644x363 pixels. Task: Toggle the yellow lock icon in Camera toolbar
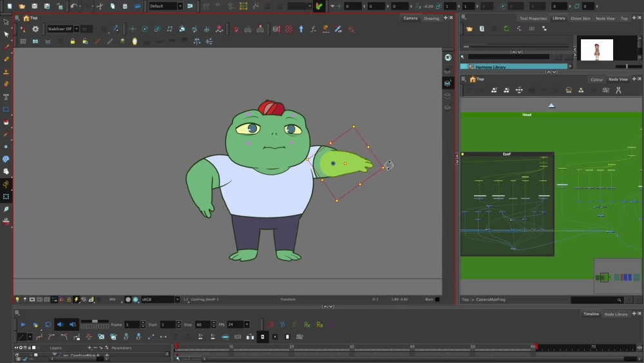pyautogui.click(x=73, y=41)
